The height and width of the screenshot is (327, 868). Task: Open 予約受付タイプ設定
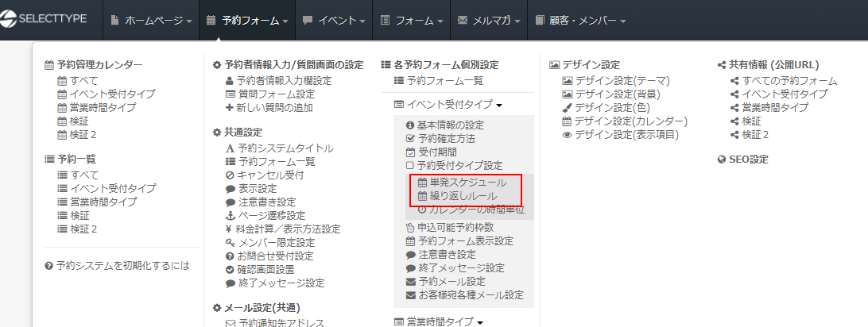(x=454, y=165)
